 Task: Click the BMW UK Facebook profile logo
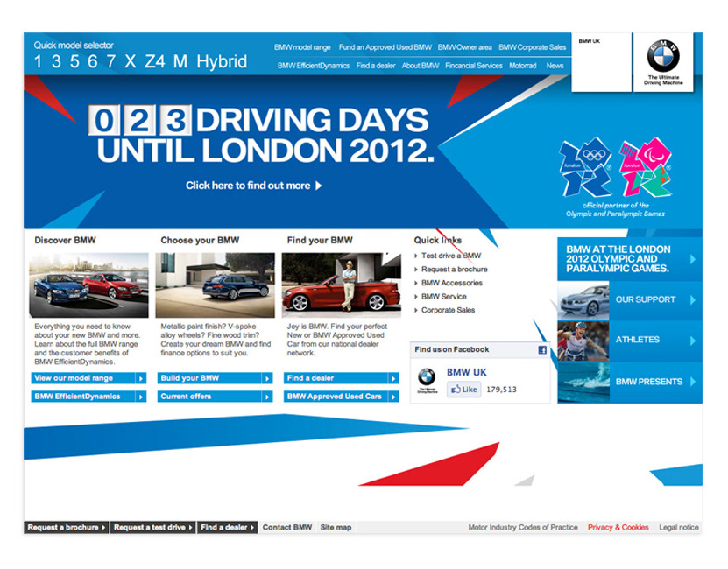(x=427, y=381)
